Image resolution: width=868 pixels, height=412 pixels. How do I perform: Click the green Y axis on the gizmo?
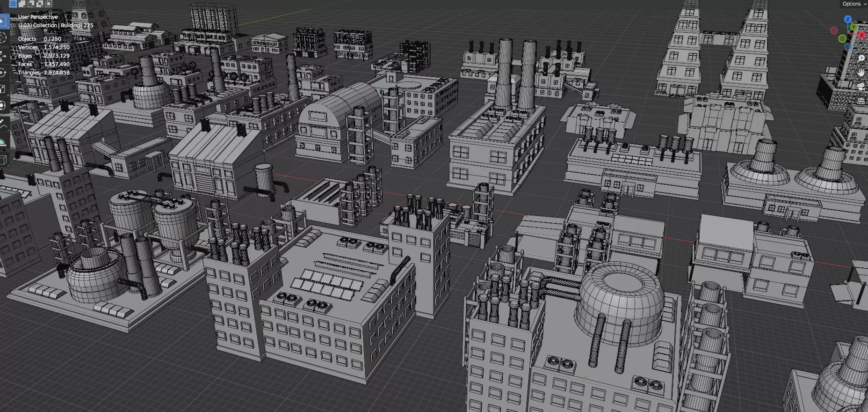pyautogui.click(x=853, y=27)
